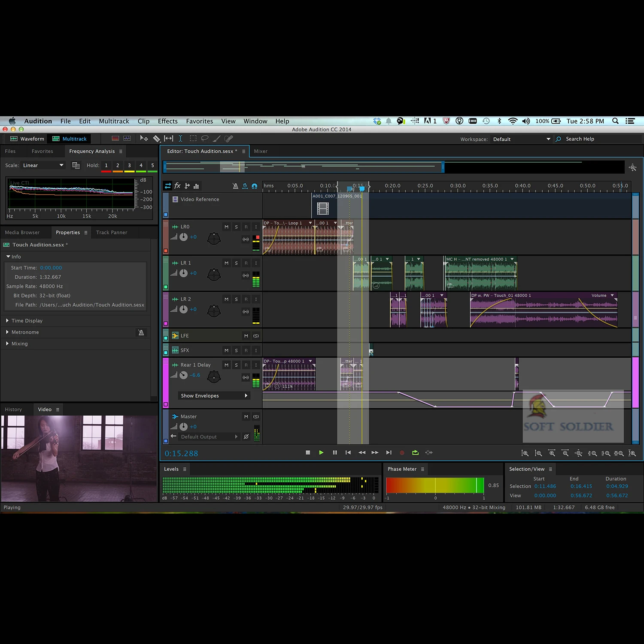Open the Frequency Analysis panel menu
The width and height of the screenshot is (644, 644).
click(121, 151)
